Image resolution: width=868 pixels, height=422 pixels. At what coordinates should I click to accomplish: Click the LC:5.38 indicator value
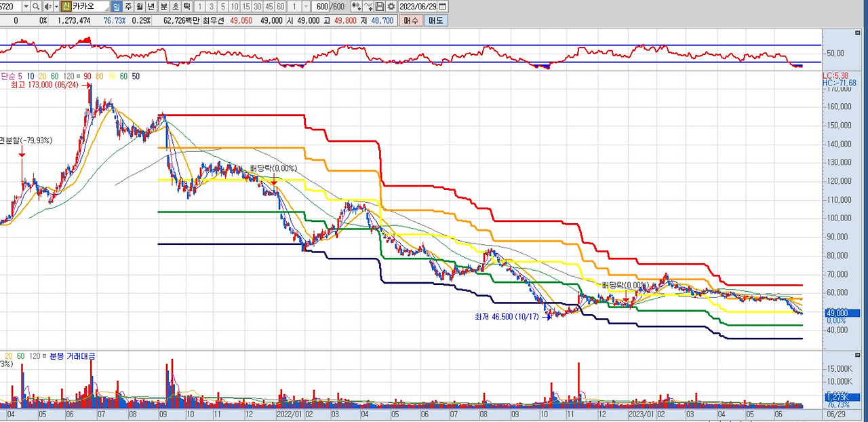[x=835, y=75]
